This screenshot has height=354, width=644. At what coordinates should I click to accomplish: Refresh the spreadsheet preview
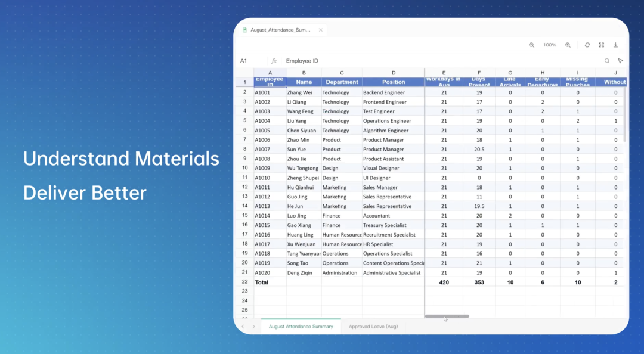[x=587, y=45]
